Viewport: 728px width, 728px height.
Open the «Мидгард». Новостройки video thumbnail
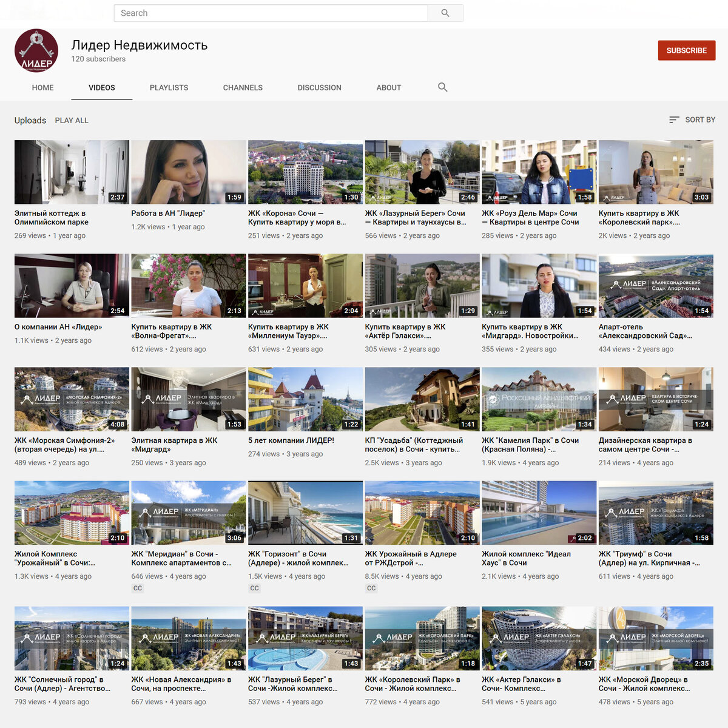[539, 286]
